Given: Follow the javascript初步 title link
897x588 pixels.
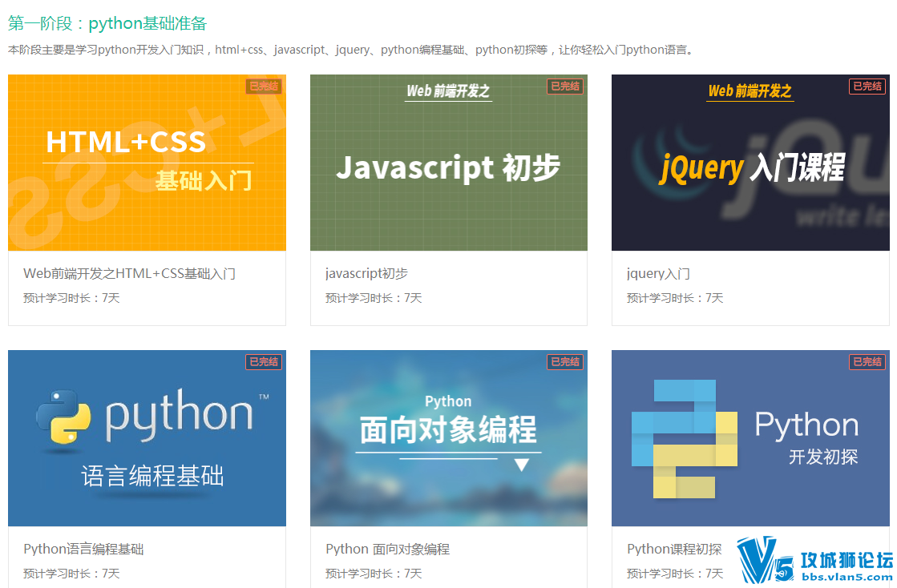Looking at the screenshot, I should [x=366, y=274].
